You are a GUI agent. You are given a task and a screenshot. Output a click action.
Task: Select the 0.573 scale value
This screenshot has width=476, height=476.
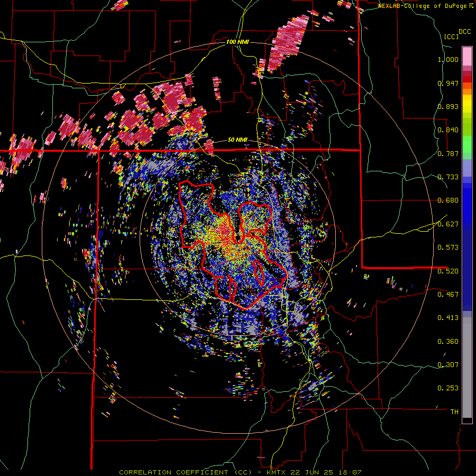(448, 248)
